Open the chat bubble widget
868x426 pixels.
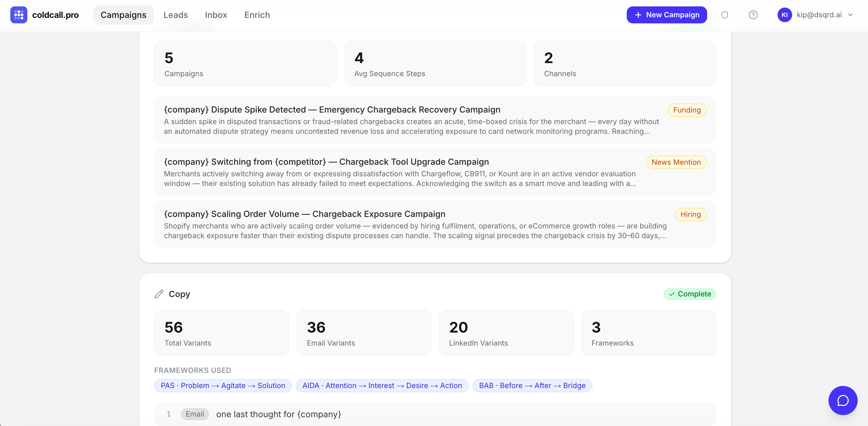coord(843,400)
